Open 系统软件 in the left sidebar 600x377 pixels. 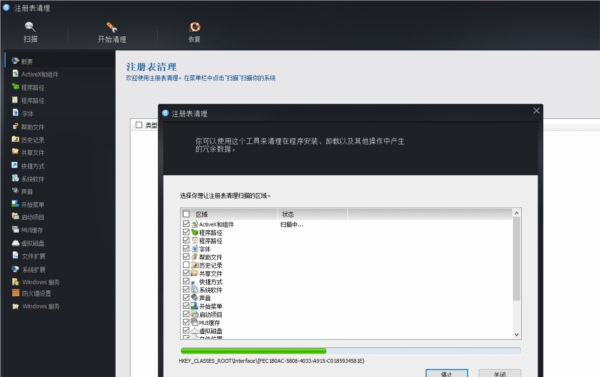pyautogui.click(x=28, y=179)
